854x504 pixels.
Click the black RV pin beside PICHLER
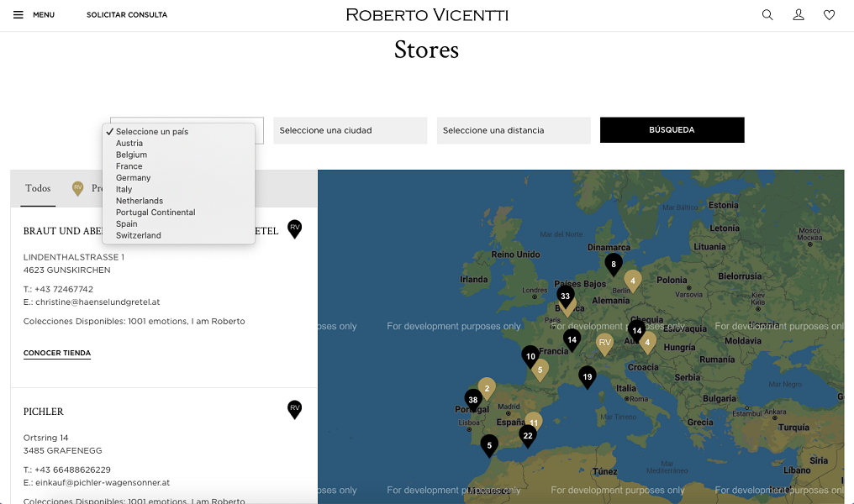(x=295, y=409)
